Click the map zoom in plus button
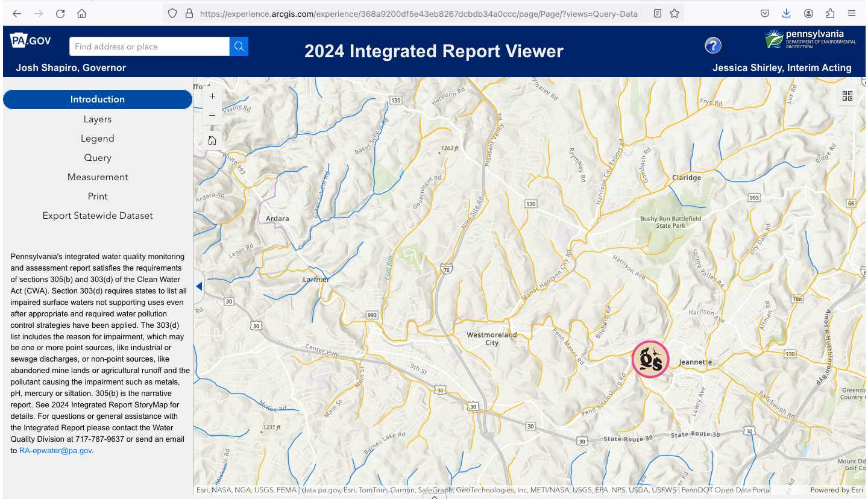The height and width of the screenshot is (499, 868). click(212, 96)
